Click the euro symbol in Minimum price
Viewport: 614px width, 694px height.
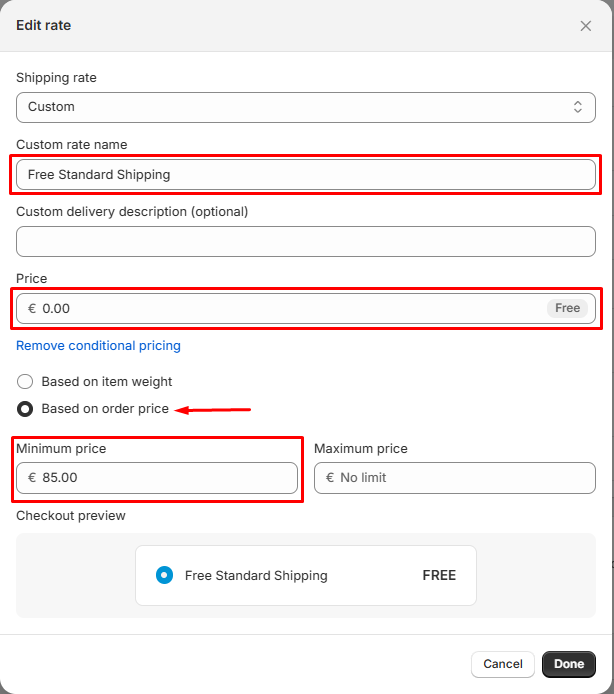pos(32,478)
